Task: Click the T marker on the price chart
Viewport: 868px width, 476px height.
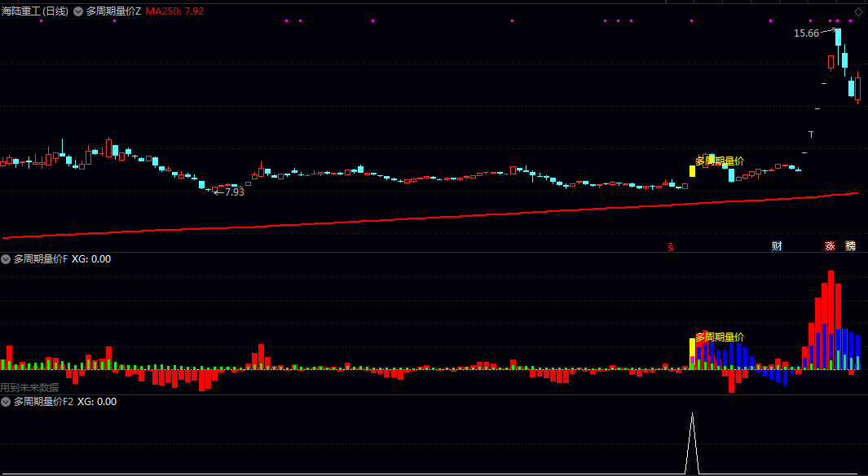Action: [811, 134]
